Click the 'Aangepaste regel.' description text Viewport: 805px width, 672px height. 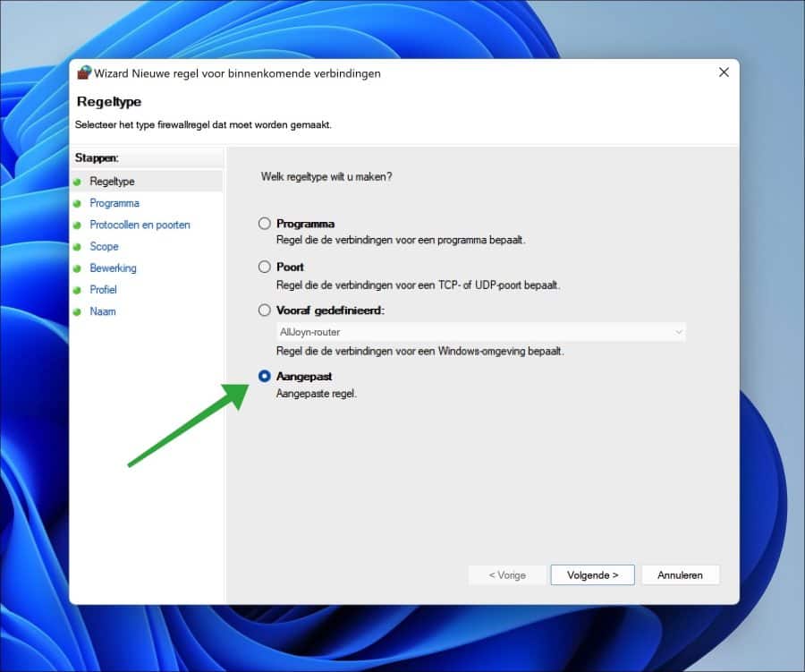317,394
